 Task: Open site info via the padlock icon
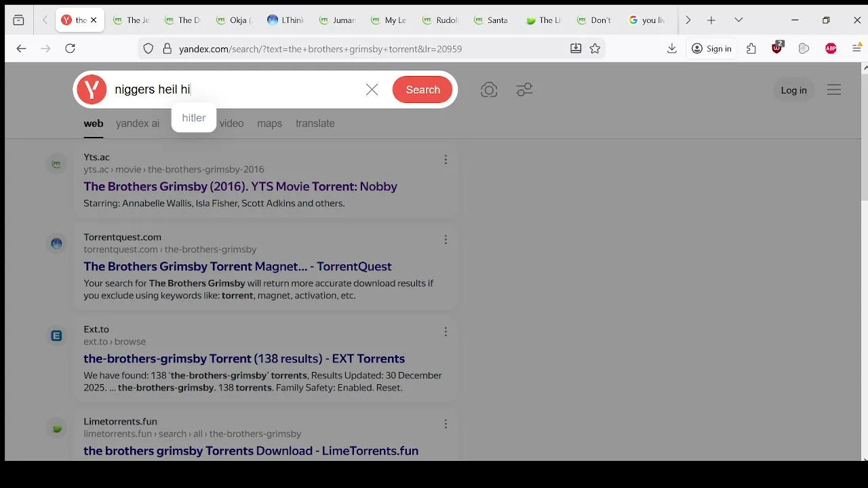pos(167,49)
